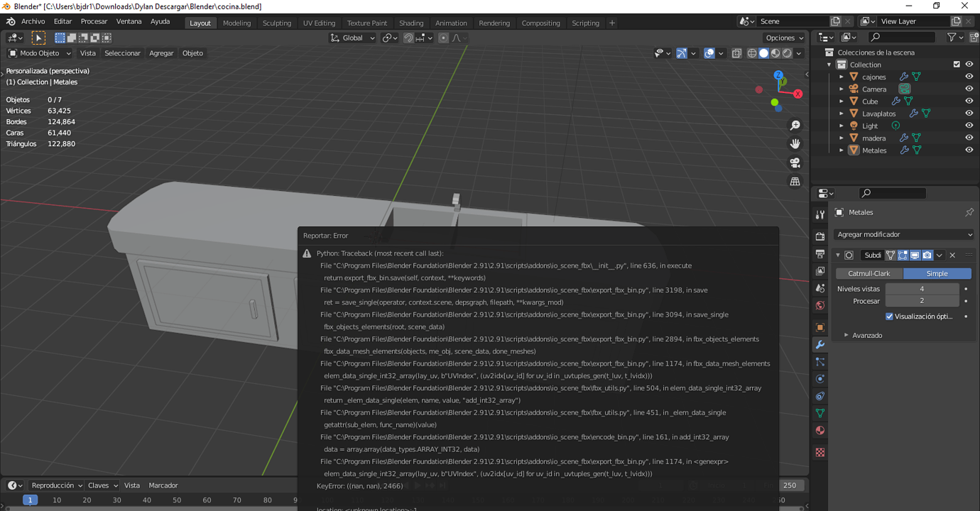Screen dimensions: 980x511
Task: Open the Modo Objeto mode dropdown
Action: (x=40, y=53)
